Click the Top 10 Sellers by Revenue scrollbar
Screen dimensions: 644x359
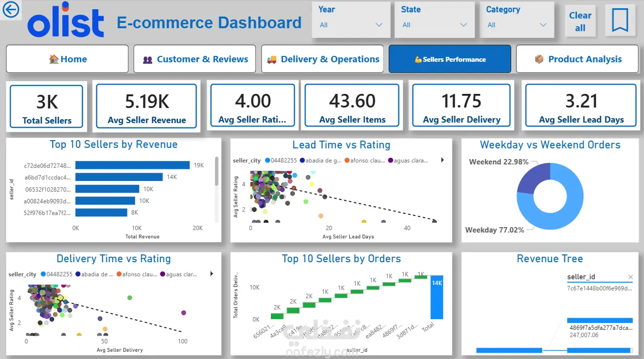pos(216,172)
